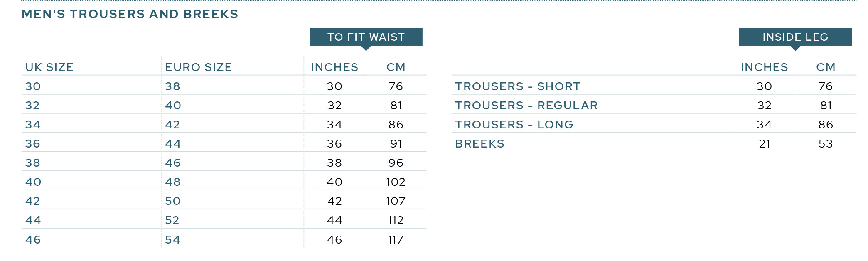
Task: Select the Breeks row label
Action: click(x=480, y=144)
